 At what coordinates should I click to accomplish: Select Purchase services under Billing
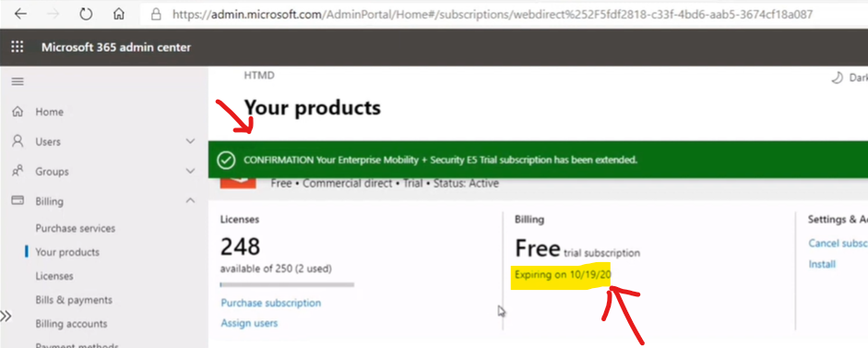pos(76,228)
